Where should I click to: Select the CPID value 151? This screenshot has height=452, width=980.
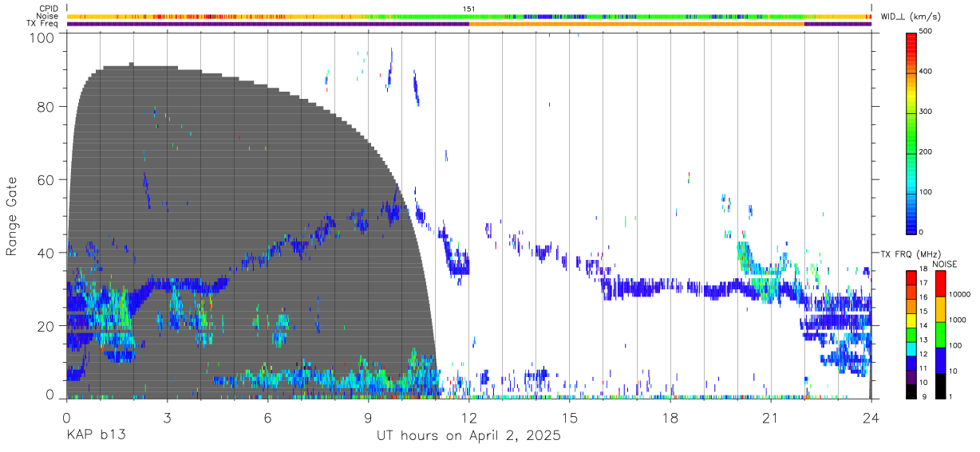tap(468, 9)
